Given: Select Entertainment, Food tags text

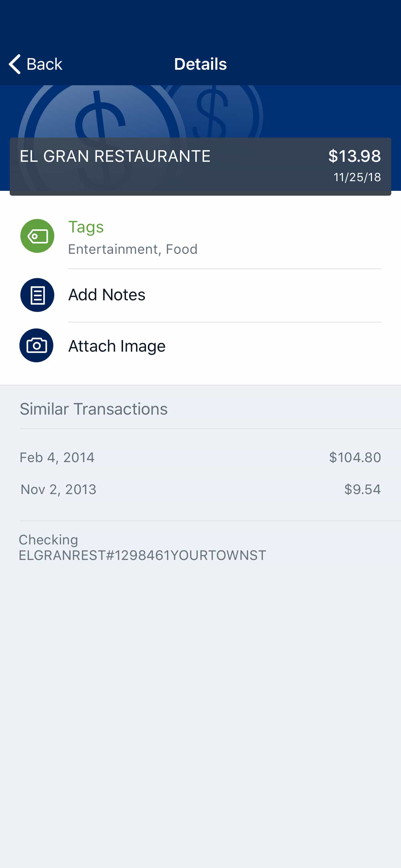Looking at the screenshot, I should click(133, 249).
